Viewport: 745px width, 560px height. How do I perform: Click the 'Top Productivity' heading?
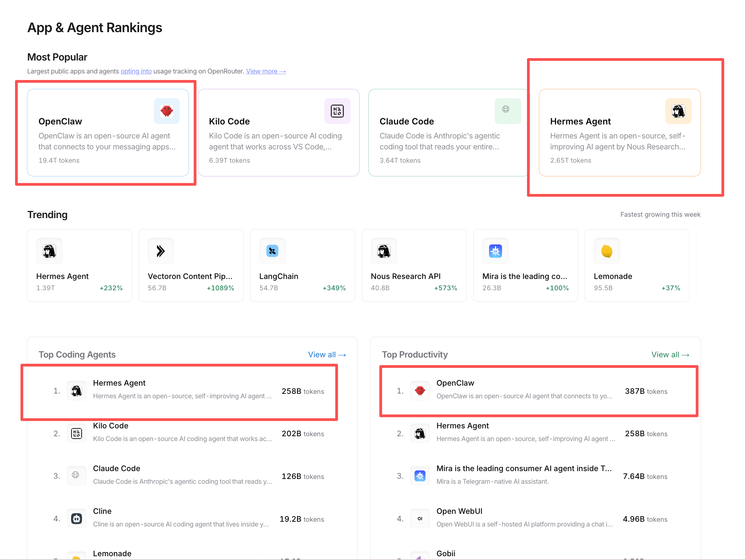415,355
